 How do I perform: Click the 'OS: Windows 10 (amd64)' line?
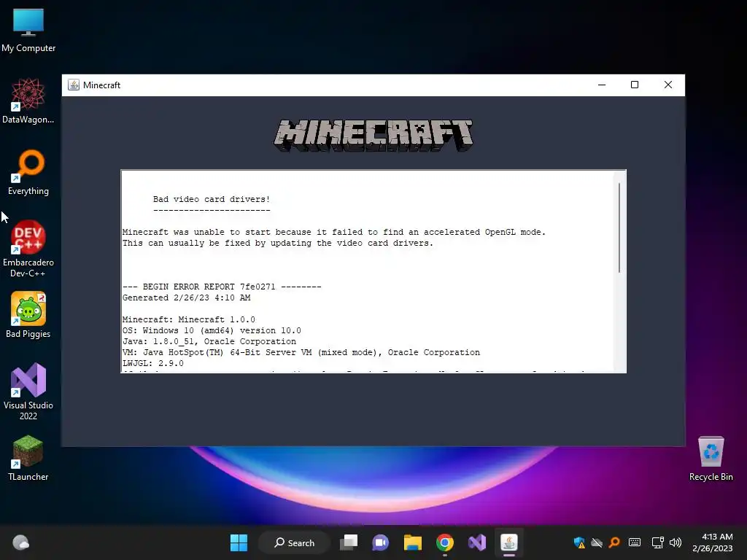212,330
